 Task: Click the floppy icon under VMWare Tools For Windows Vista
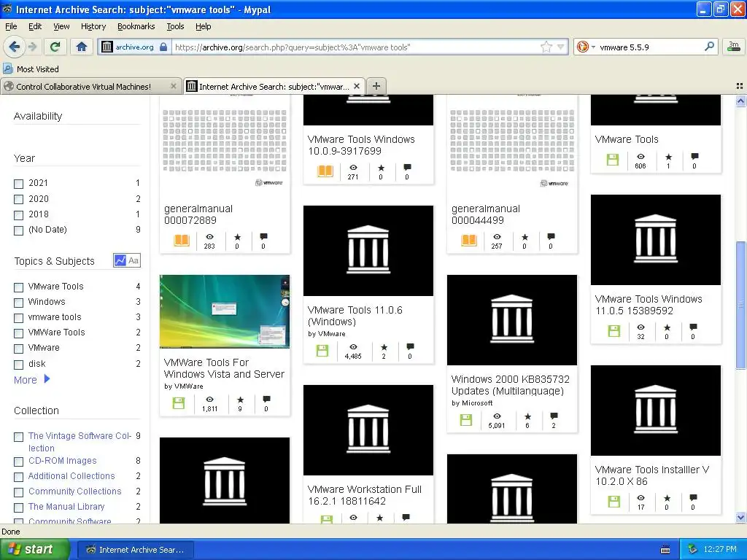(179, 403)
